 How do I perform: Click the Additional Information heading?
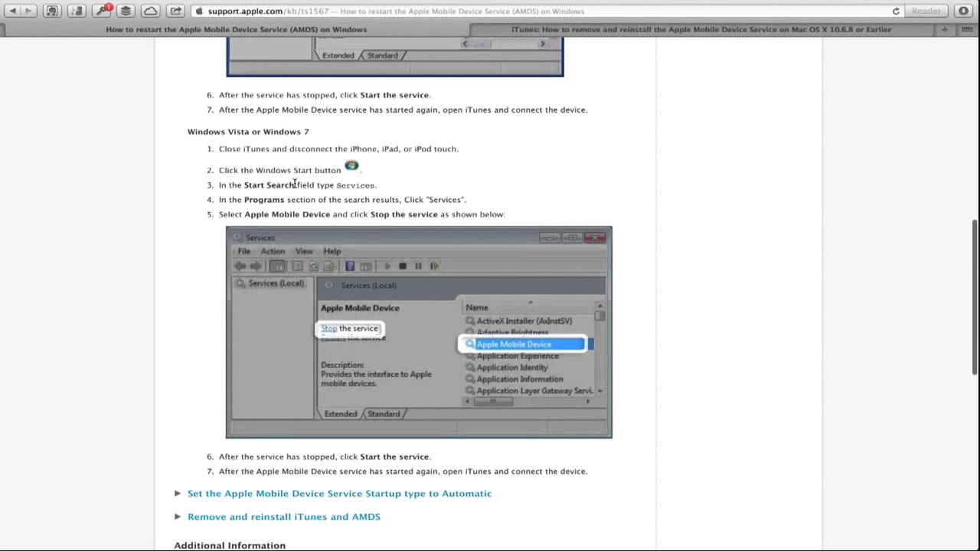(230, 546)
